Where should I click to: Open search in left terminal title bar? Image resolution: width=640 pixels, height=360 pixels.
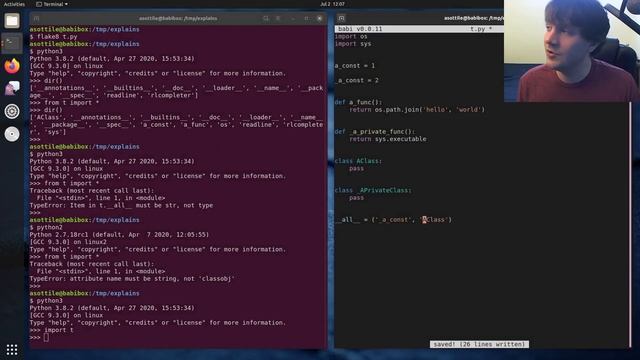point(266,18)
